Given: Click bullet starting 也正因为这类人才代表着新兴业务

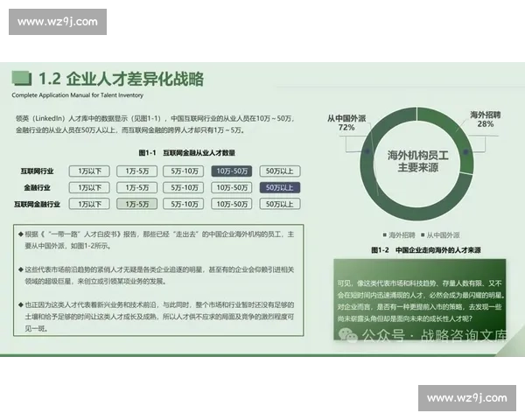Looking at the screenshot, I should (x=157, y=317).
